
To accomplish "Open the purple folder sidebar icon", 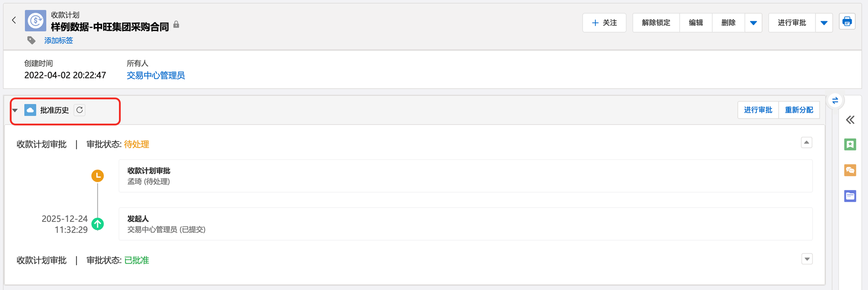I will (x=850, y=196).
